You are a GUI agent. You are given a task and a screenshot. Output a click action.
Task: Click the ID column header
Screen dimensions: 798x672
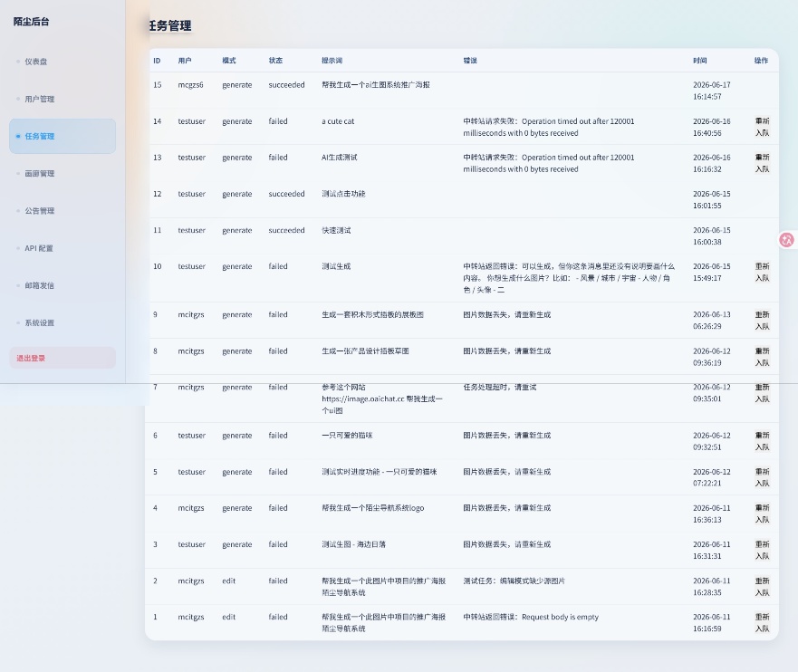157,61
